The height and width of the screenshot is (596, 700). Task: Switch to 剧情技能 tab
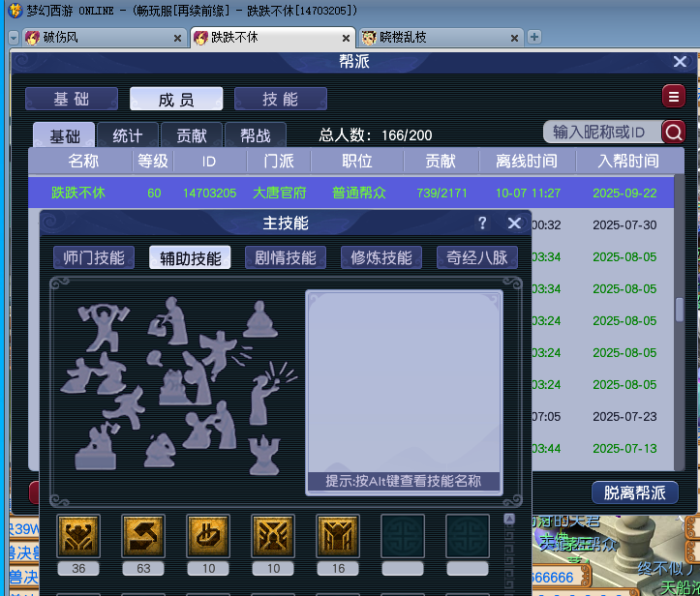(x=286, y=257)
